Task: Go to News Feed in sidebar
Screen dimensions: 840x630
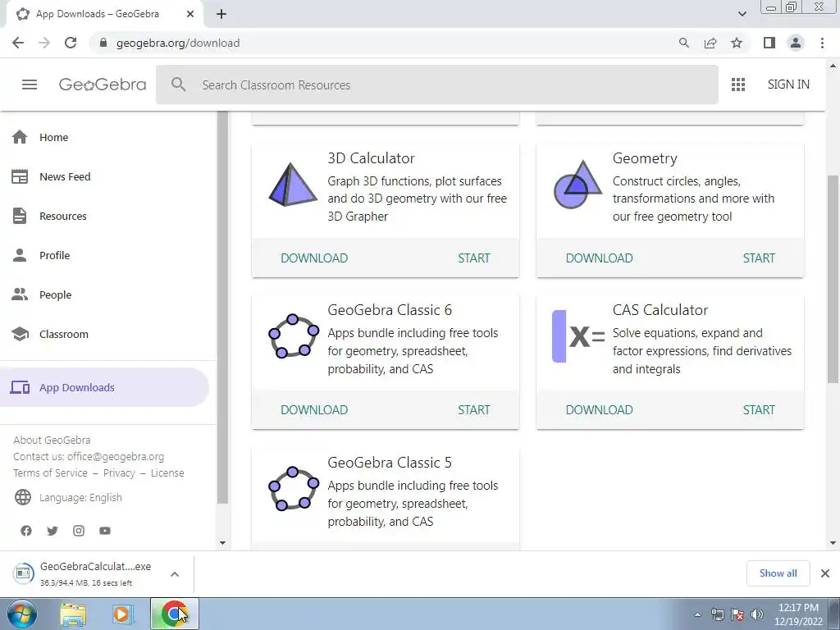Action: [65, 176]
